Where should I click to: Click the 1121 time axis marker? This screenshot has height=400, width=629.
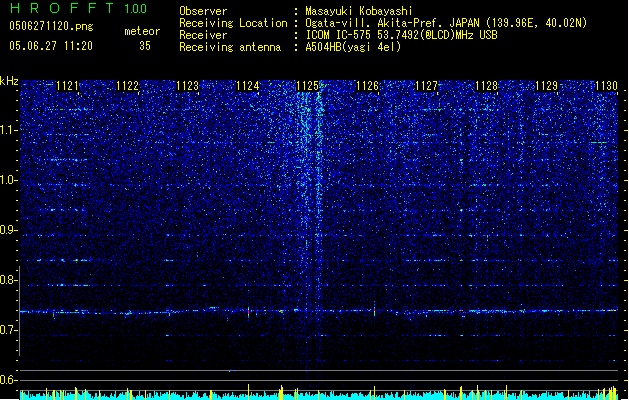(67, 86)
